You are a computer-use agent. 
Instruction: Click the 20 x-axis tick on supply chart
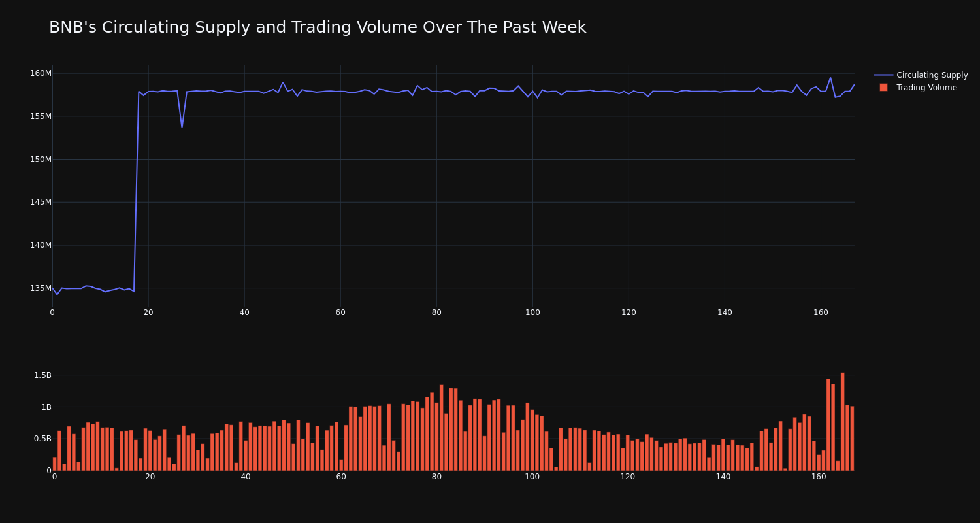148,312
